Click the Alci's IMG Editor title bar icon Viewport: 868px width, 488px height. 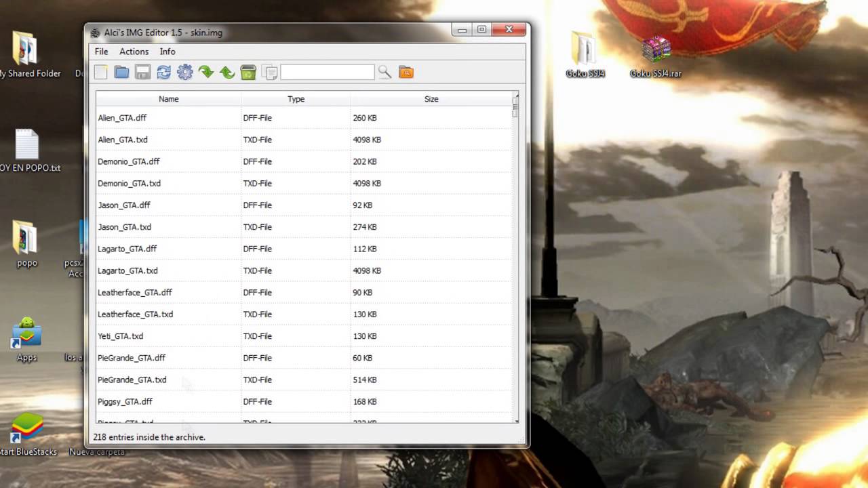tap(96, 33)
